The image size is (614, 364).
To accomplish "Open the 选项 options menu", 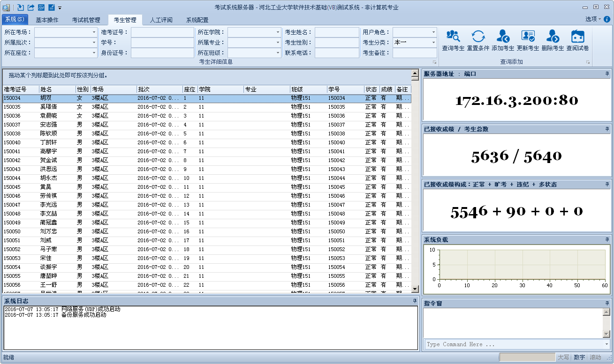I will coord(593,19).
